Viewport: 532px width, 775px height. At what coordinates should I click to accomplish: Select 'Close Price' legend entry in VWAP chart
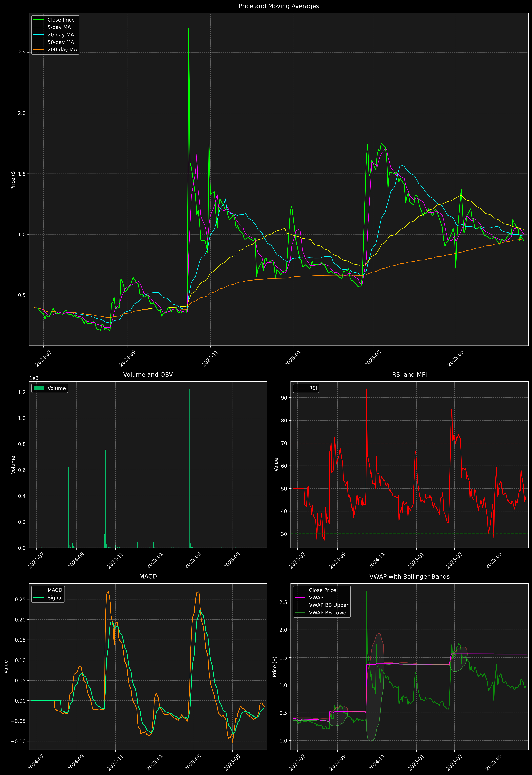(315, 590)
